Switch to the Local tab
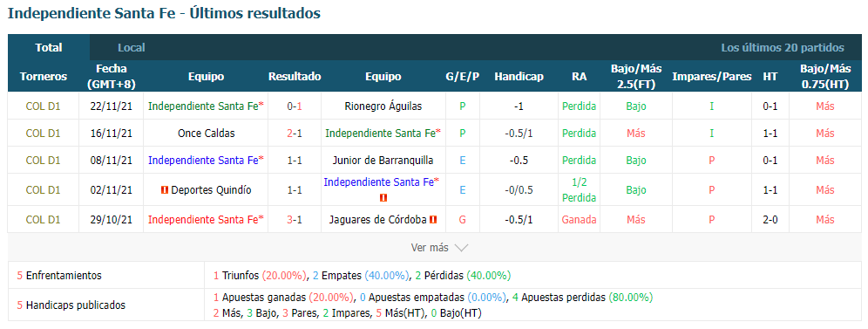Screen dimensions: 868x329 click(132, 48)
